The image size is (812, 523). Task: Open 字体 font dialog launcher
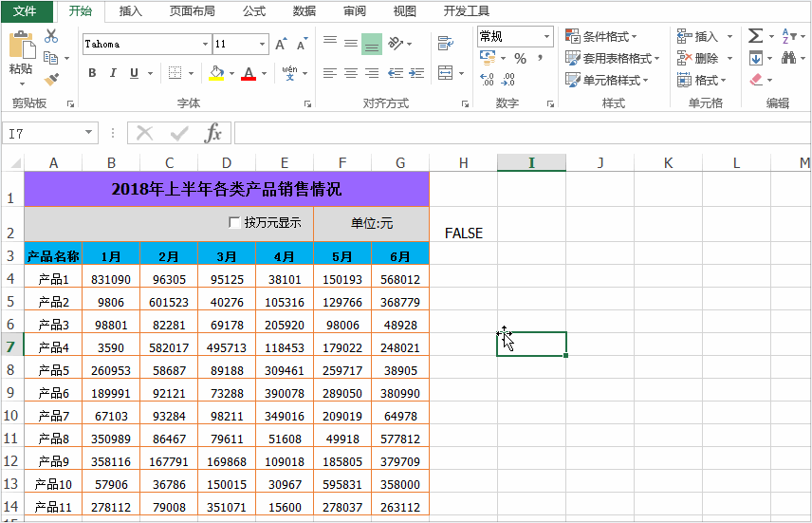[x=307, y=104]
